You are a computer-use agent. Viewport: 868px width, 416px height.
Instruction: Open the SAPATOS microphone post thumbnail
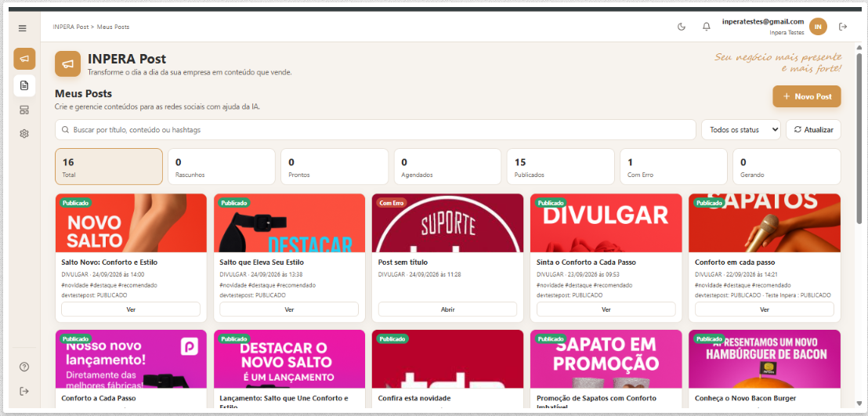tap(765, 223)
